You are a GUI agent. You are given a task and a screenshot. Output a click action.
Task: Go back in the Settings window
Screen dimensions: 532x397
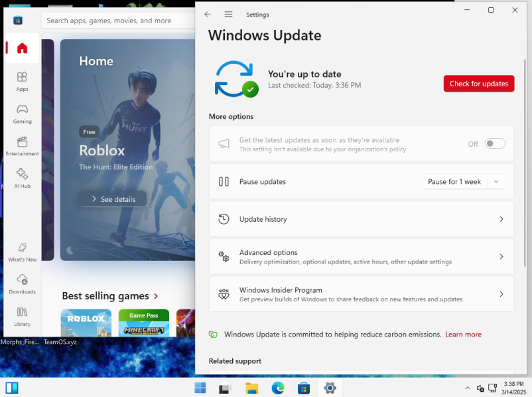click(x=208, y=14)
